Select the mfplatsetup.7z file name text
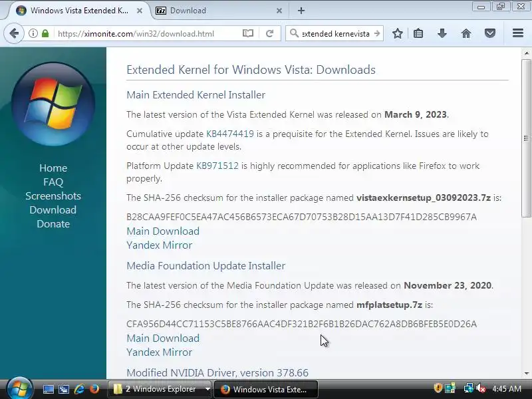The width and height of the screenshot is (532, 399). (389, 305)
